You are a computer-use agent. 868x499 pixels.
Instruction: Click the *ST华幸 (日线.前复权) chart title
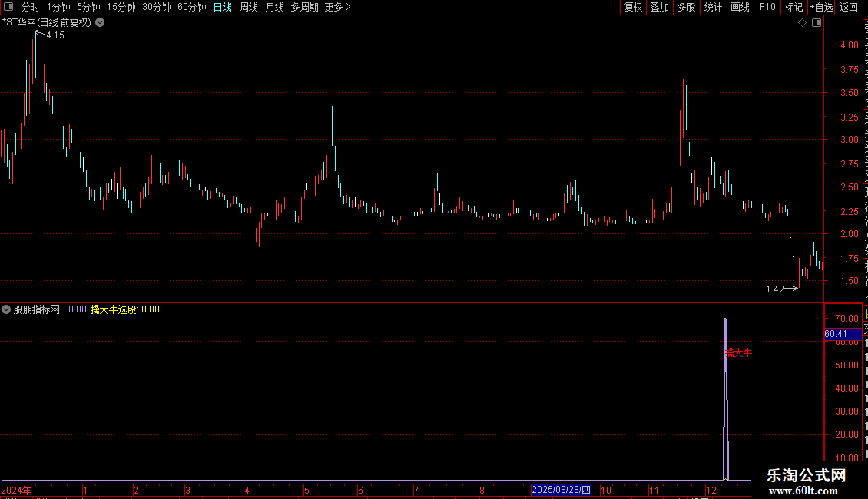[47, 23]
